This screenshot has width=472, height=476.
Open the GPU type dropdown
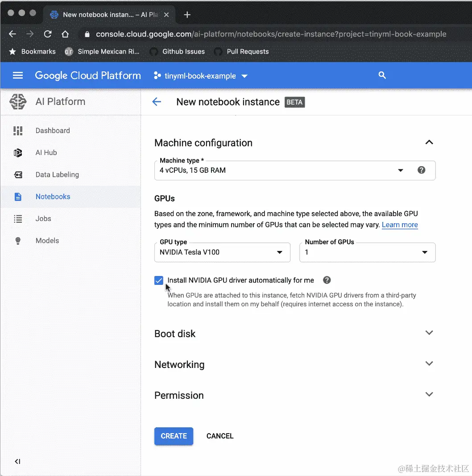tap(222, 252)
